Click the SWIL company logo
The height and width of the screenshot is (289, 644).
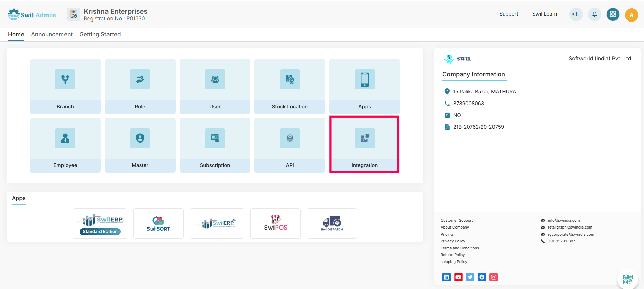tap(457, 59)
